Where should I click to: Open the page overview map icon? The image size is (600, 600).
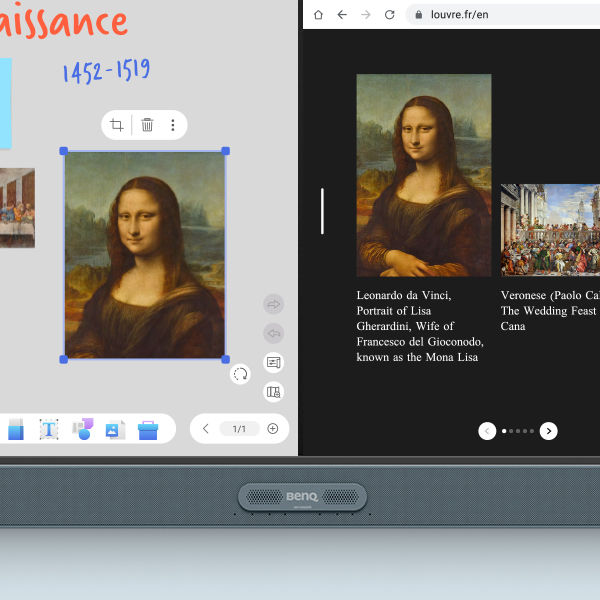(274, 391)
